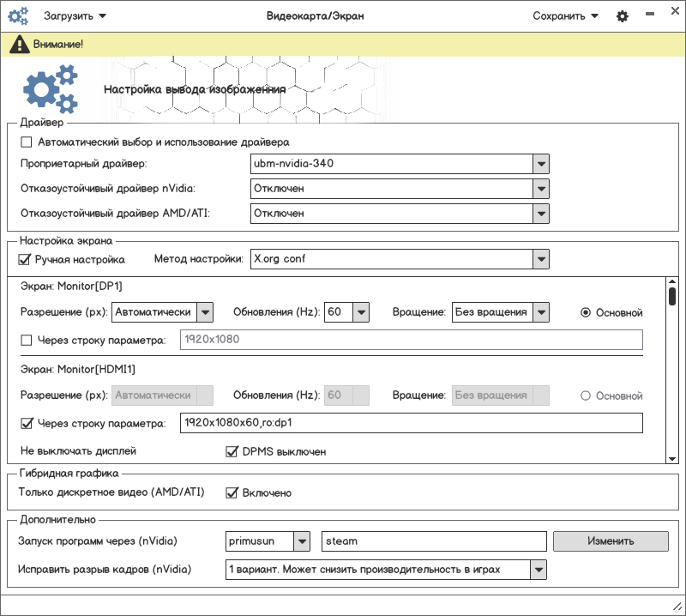The height and width of the screenshot is (616, 686).
Task: Open the primusun launcher dropdown
Action: click(301, 541)
